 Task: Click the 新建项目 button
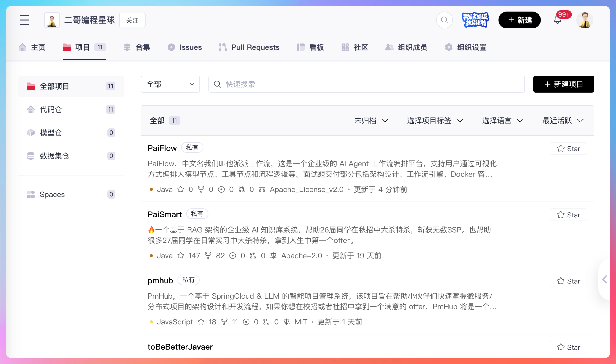[563, 84]
